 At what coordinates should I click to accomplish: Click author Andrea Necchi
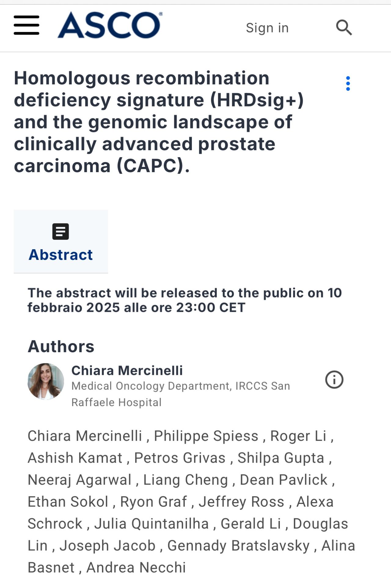point(136,568)
